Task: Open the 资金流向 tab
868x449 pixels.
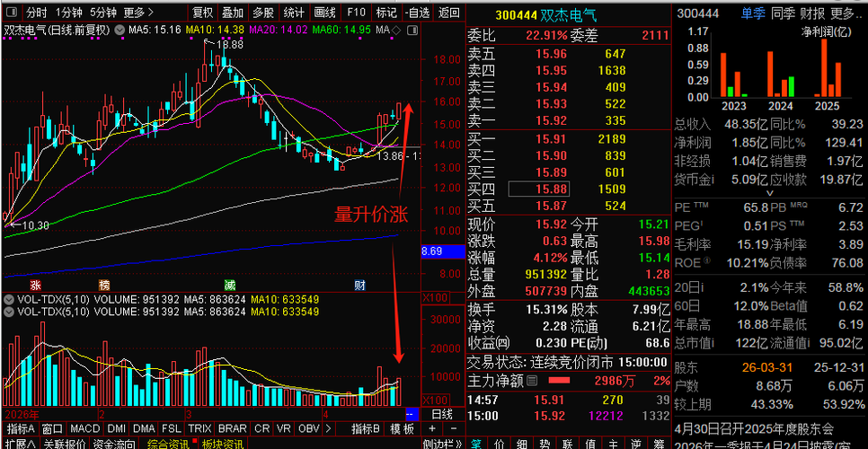Action: coord(113,444)
